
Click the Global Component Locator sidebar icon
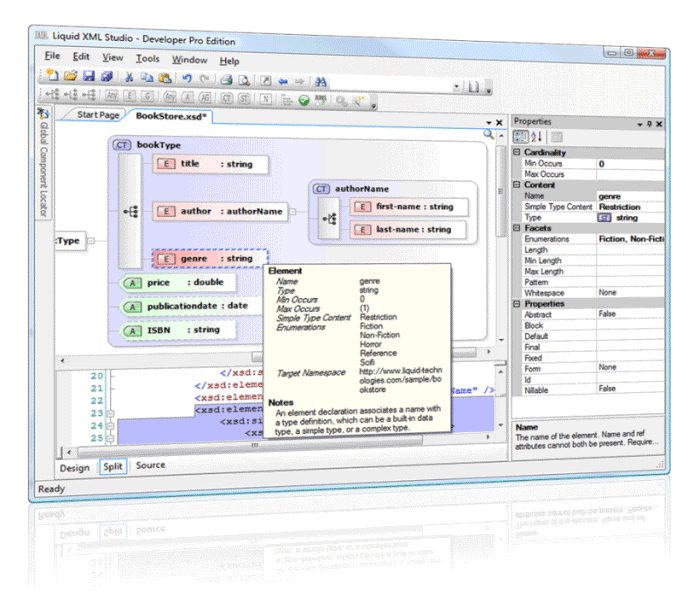tap(43, 114)
